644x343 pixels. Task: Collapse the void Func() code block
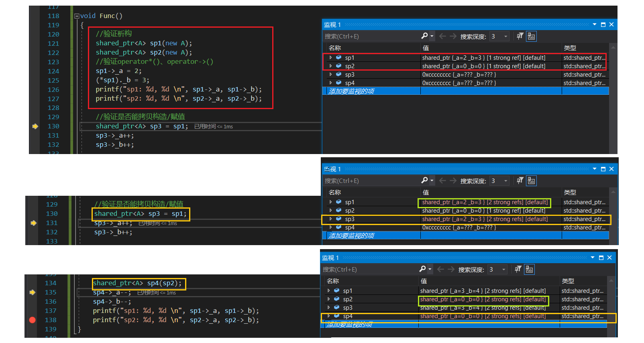tap(77, 16)
